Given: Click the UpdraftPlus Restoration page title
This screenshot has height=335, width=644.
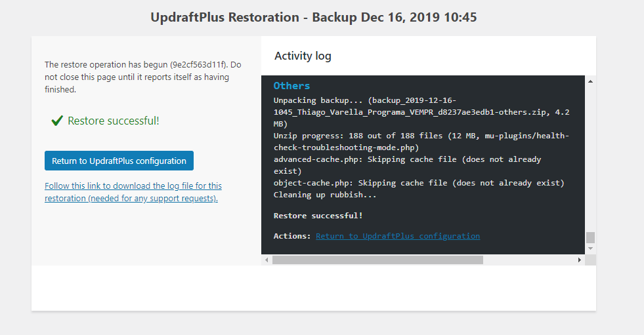Looking at the screenshot, I should (x=313, y=18).
